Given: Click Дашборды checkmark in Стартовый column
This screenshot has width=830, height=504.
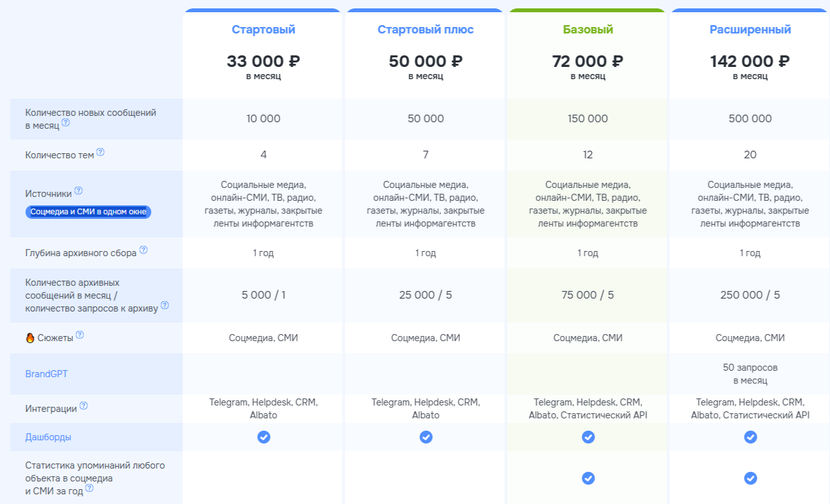Looking at the screenshot, I should pyautogui.click(x=263, y=437).
